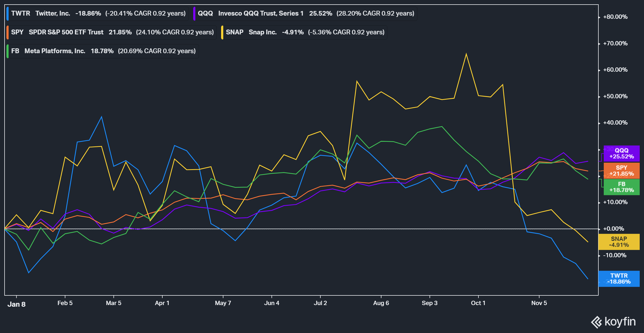Click the QQQ +25.52% price tag

pos(621,154)
